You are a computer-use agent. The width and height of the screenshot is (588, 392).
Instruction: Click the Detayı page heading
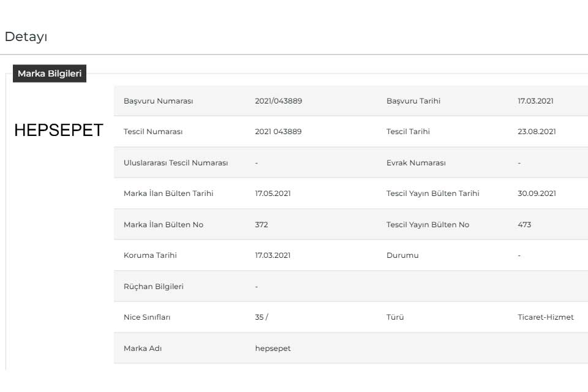26,37
